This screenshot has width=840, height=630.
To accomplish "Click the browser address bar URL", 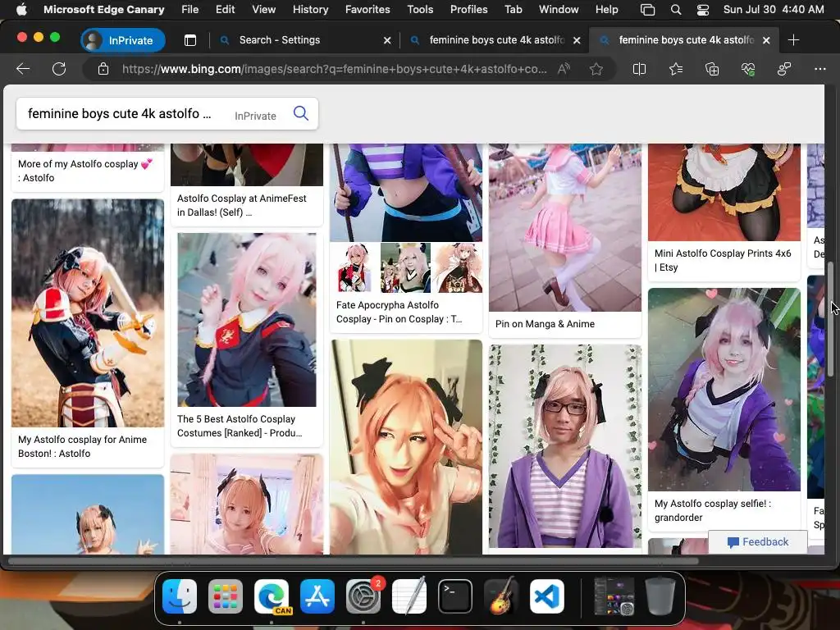I will 335,69.
